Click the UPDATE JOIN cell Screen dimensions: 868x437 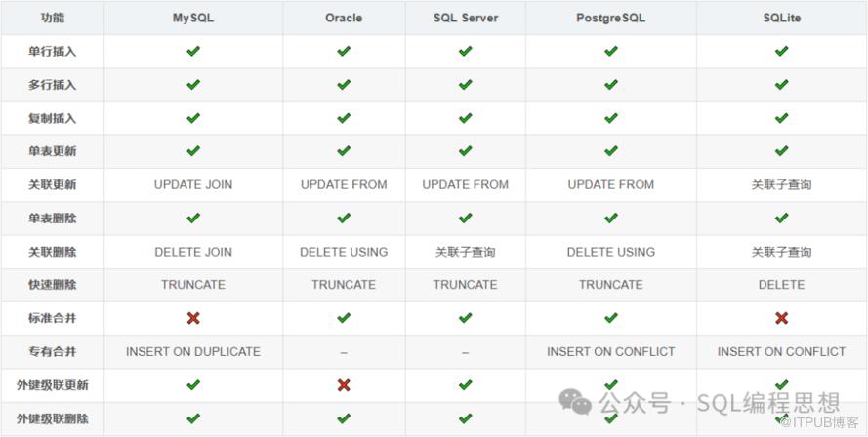[x=193, y=184]
